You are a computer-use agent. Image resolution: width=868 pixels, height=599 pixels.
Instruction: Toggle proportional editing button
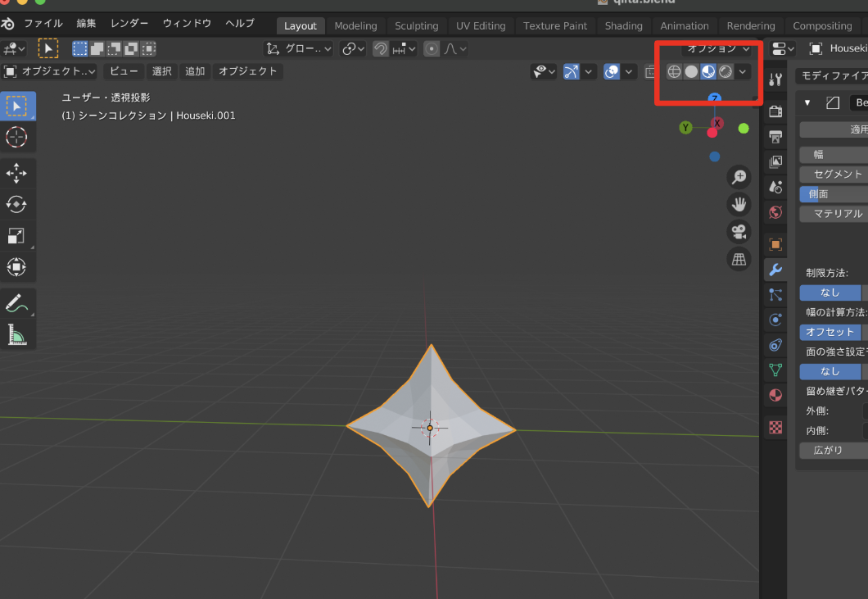point(432,49)
